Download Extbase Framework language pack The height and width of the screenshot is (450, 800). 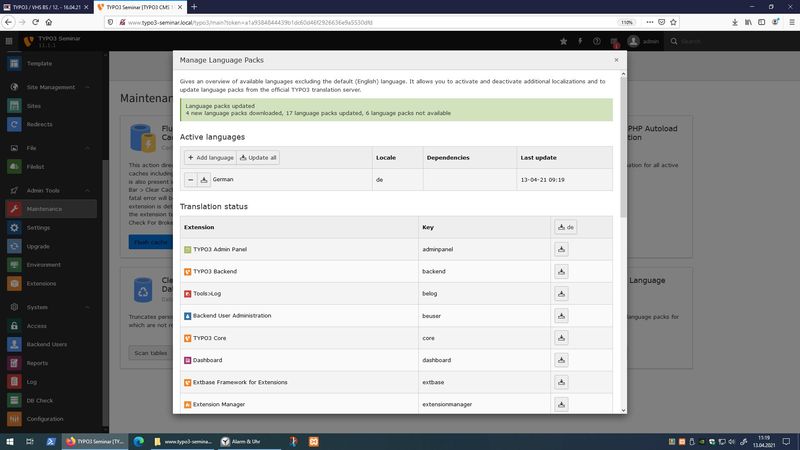pyautogui.click(x=561, y=382)
